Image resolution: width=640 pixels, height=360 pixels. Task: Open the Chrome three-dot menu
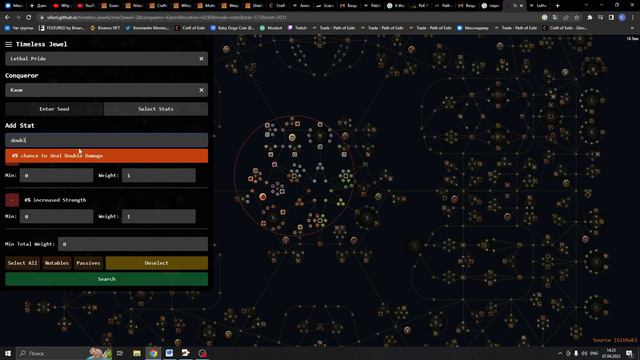[633, 18]
